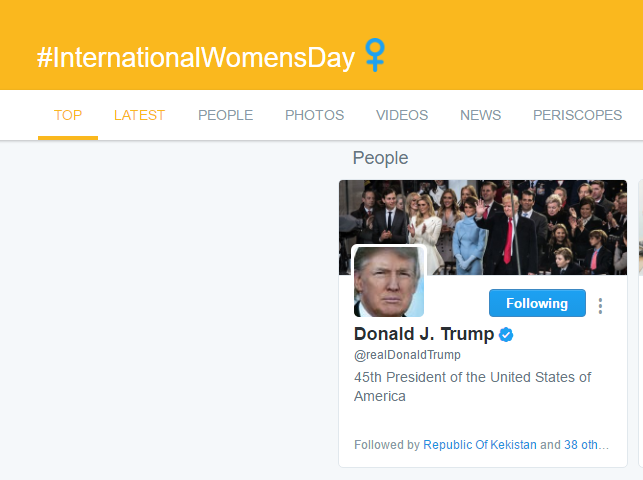This screenshot has width=643, height=480.
Task: Click the People section heading
Action: point(381,158)
